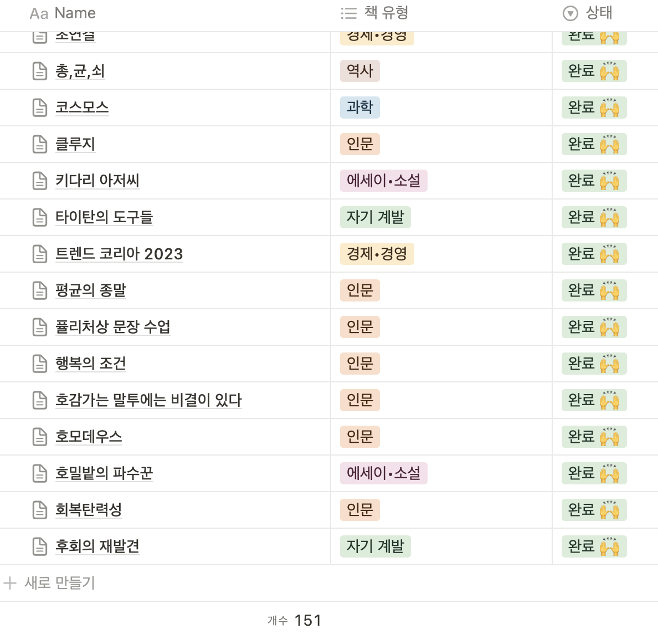Click the page icon beside 평균의 종말
This screenshot has width=658, height=644.
[x=39, y=290]
